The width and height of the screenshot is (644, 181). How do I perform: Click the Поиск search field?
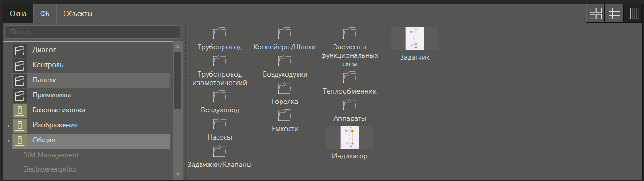93,32
